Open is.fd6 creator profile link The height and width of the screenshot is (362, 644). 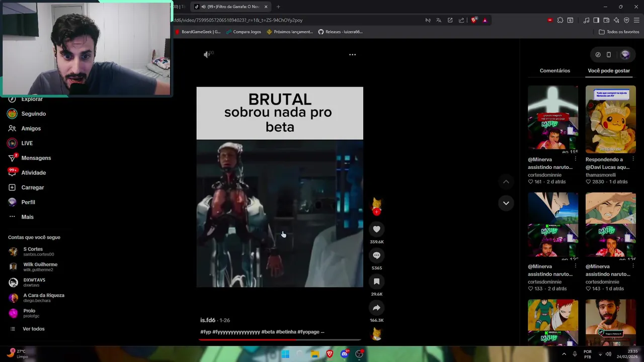point(208,320)
